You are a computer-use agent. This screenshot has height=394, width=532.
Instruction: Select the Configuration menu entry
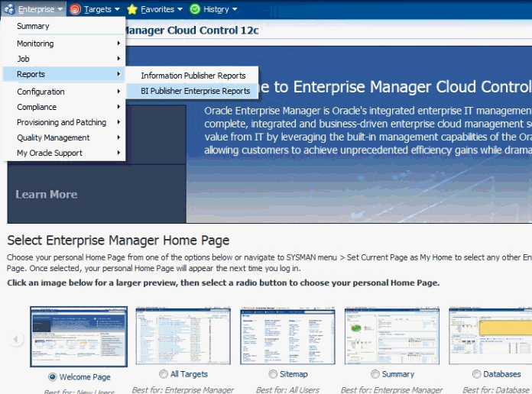(x=63, y=92)
